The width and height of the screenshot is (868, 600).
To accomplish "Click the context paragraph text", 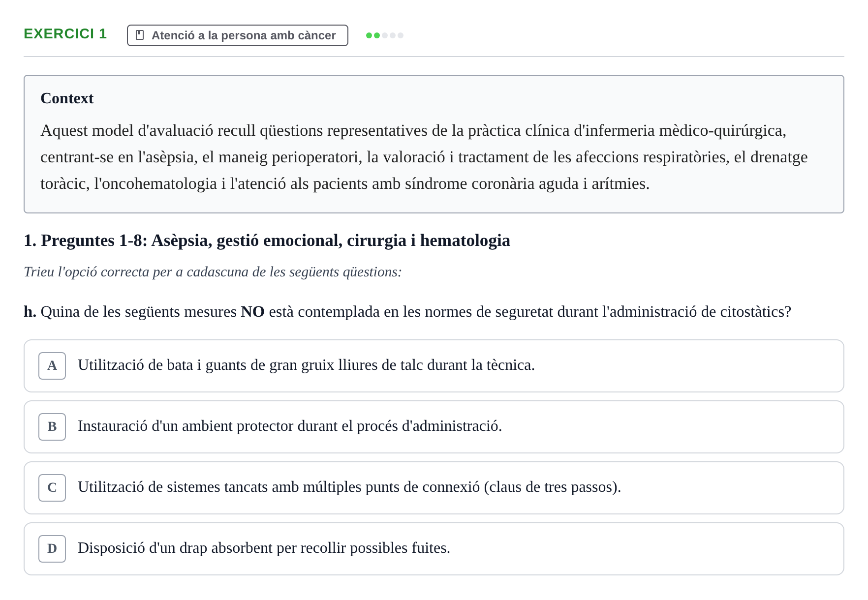I will pyautogui.click(x=424, y=157).
